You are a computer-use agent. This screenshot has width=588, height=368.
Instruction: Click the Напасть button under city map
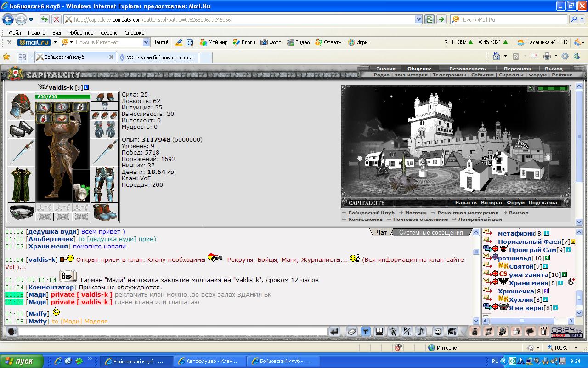point(466,202)
